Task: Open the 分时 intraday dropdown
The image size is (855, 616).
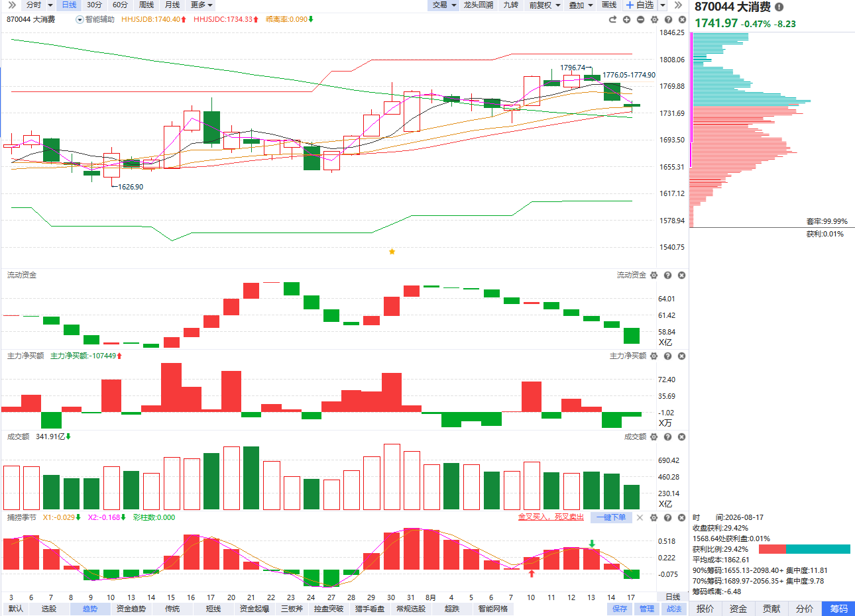Action: click(39, 5)
